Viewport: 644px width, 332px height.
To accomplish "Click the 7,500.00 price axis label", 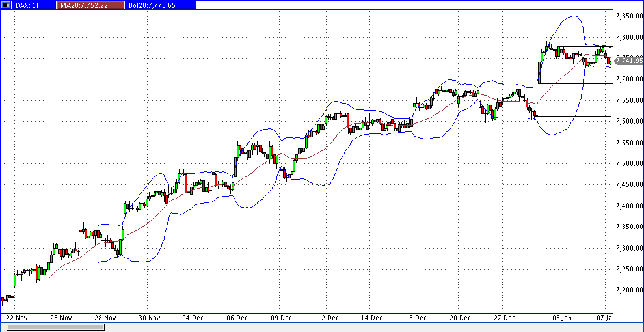I will 628,163.
